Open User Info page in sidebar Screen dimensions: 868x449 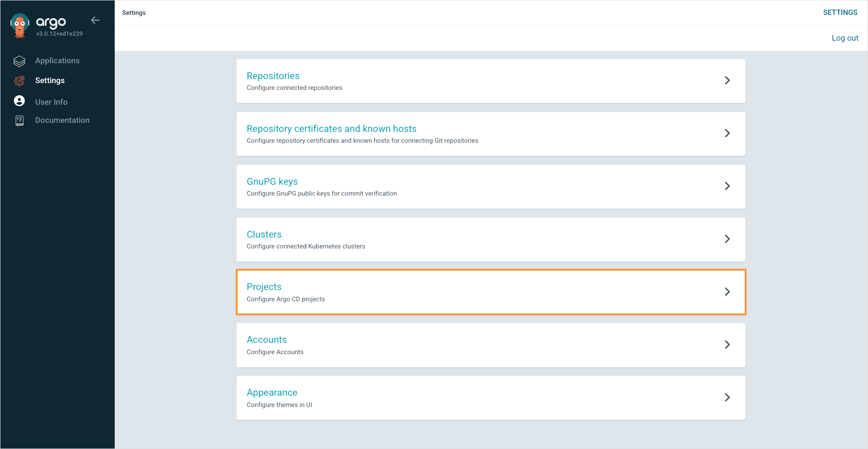(51, 102)
